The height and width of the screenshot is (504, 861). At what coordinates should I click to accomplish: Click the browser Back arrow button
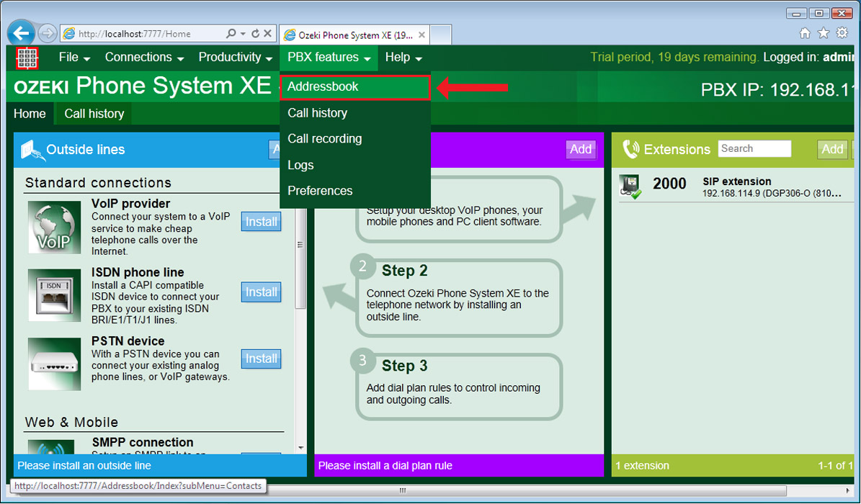pyautogui.click(x=21, y=34)
